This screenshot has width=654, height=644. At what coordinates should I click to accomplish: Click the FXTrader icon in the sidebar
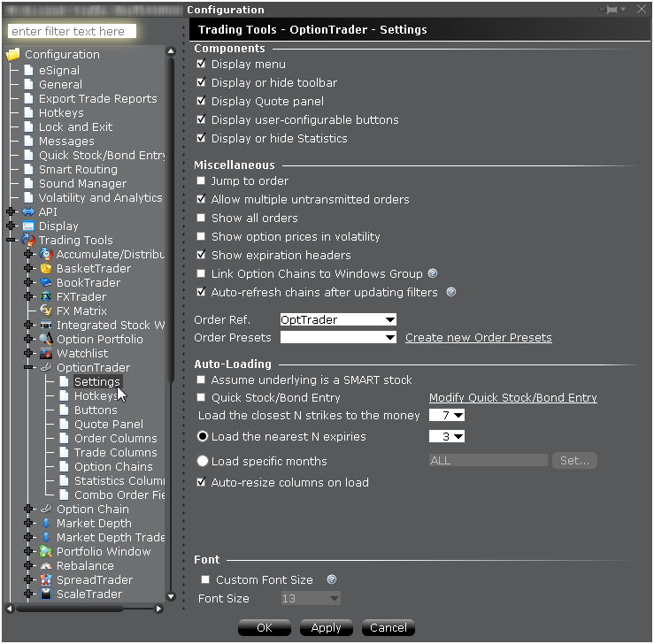coord(46,296)
